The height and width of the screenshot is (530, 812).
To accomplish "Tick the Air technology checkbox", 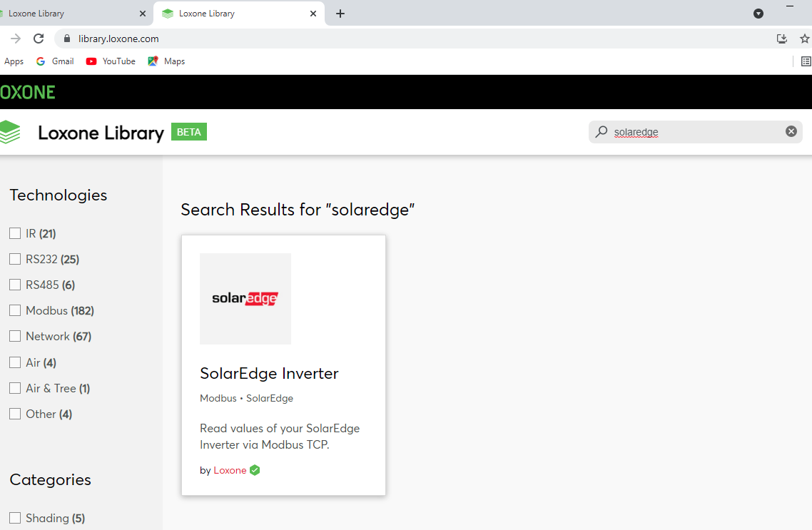I will [x=15, y=362].
